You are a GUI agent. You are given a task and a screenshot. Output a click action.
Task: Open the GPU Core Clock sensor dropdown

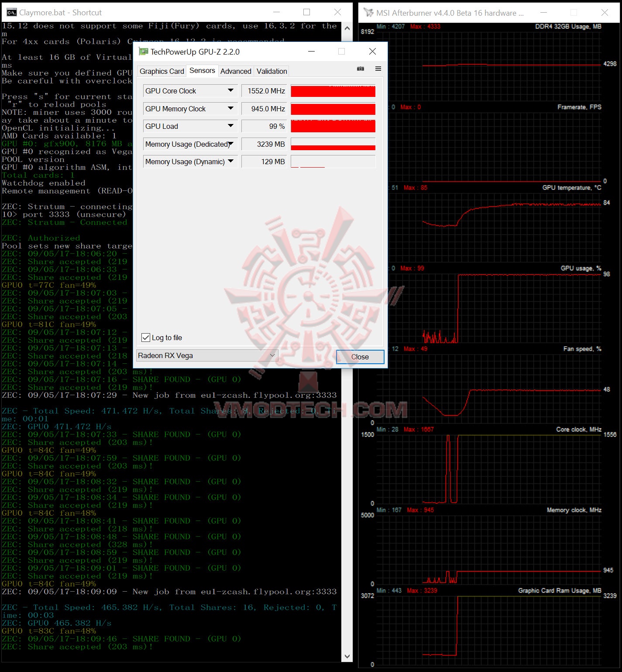(x=230, y=90)
